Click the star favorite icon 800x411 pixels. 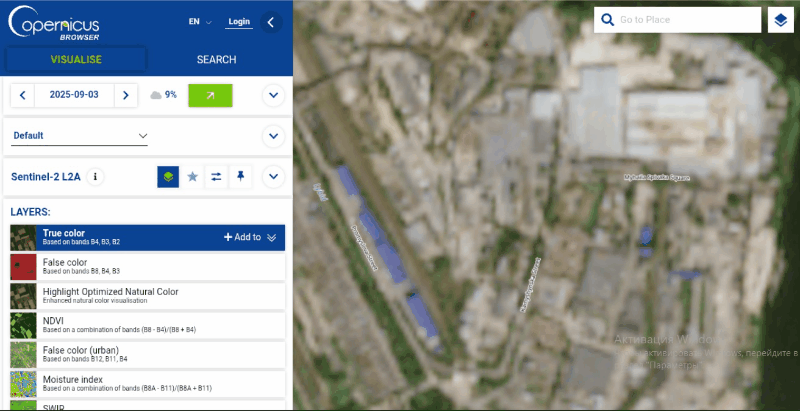(x=192, y=177)
